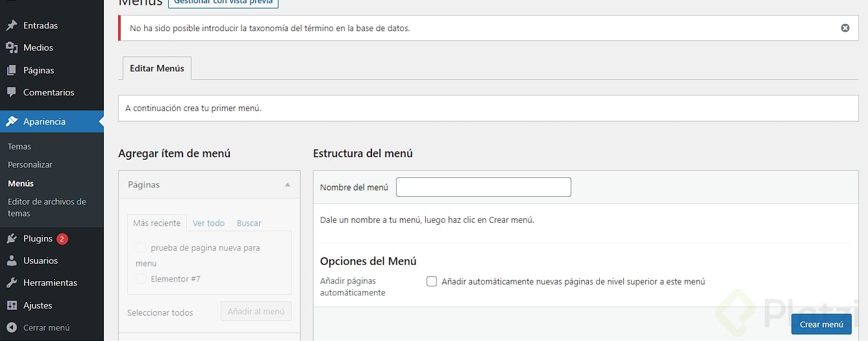Click the Comentarios speech bubble icon
868x341 pixels.
coord(12,92)
